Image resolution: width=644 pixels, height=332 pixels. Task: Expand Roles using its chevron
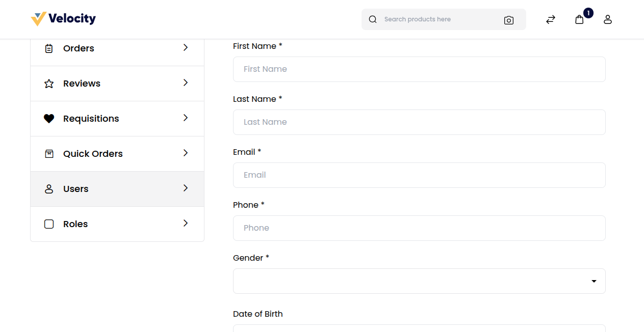point(185,223)
